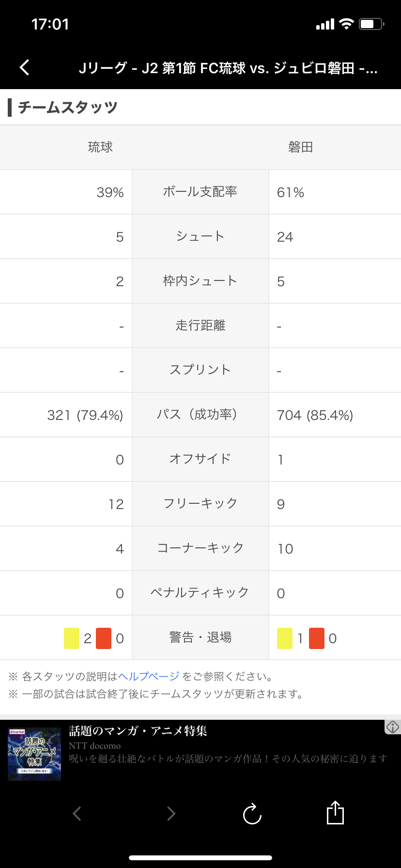This screenshot has height=868, width=401.
Task: Tap the browser back navigation chevron
Action: 77,814
